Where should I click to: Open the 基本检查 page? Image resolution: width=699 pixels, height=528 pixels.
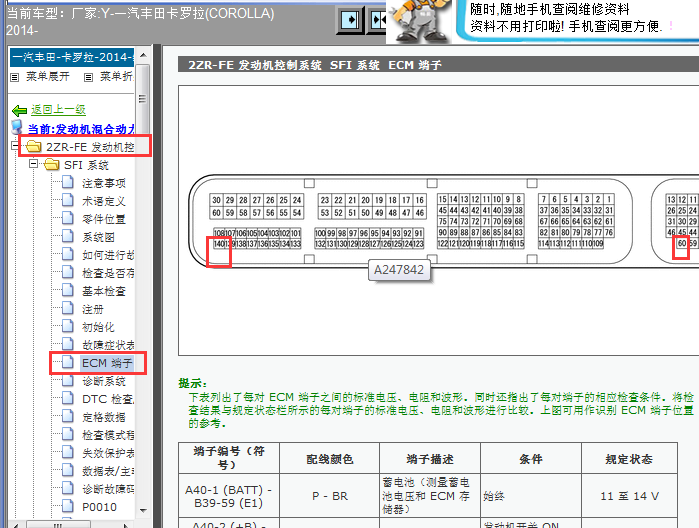point(103,291)
